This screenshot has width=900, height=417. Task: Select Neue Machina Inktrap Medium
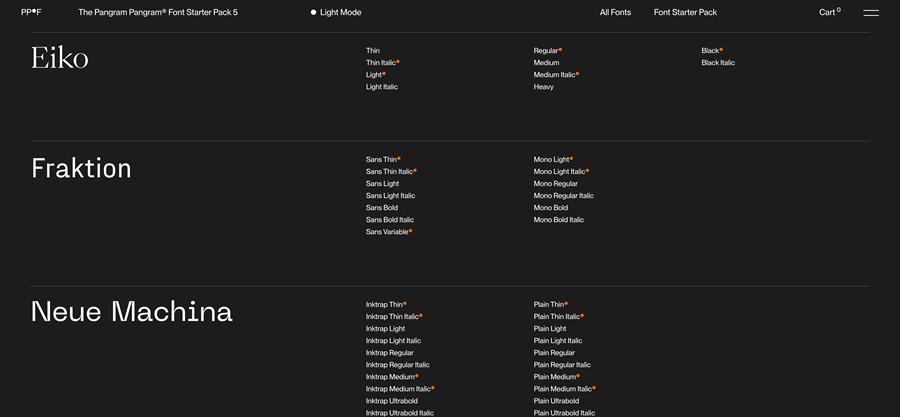pos(392,377)
